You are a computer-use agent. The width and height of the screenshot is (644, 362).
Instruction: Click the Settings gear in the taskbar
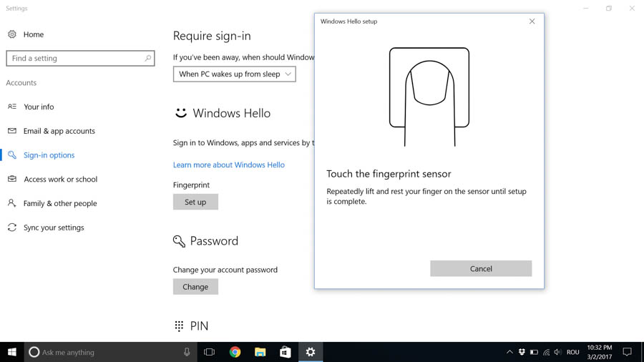311,352
